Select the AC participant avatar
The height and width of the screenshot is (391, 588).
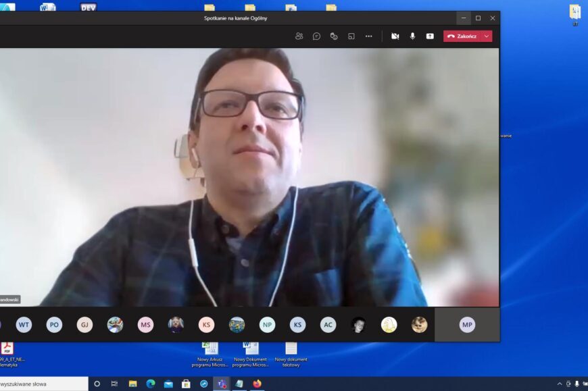[328, 325]
